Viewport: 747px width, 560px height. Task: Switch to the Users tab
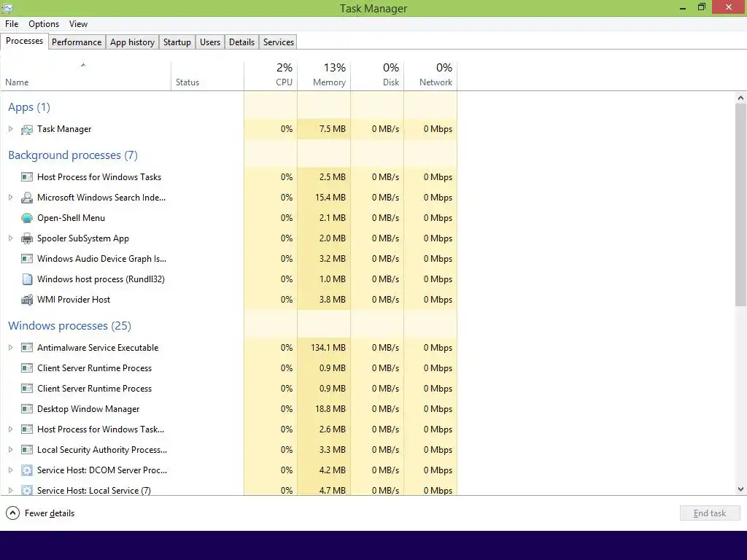tap(210, 42)
